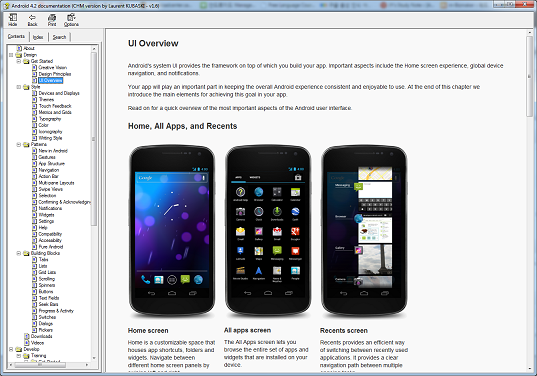This screenshot has width=537, height=376.
Task: Open the Progress & Activity topic
Action: pos(56,311)
